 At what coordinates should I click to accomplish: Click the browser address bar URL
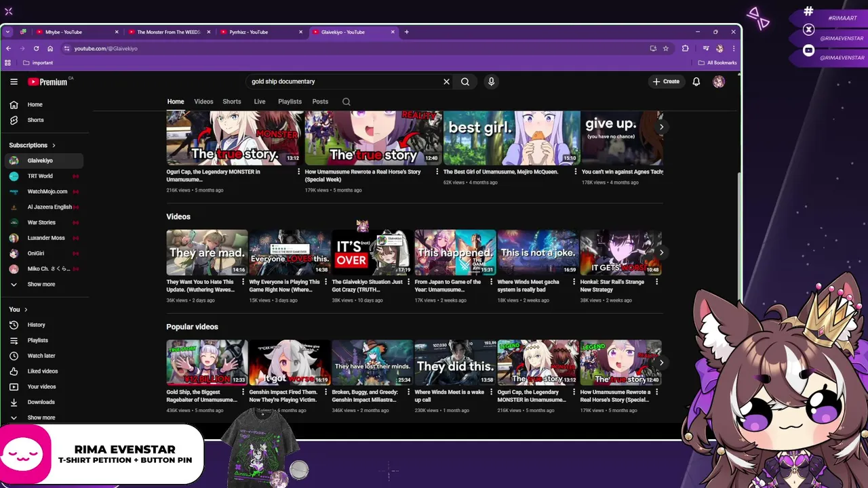[106, 48]
